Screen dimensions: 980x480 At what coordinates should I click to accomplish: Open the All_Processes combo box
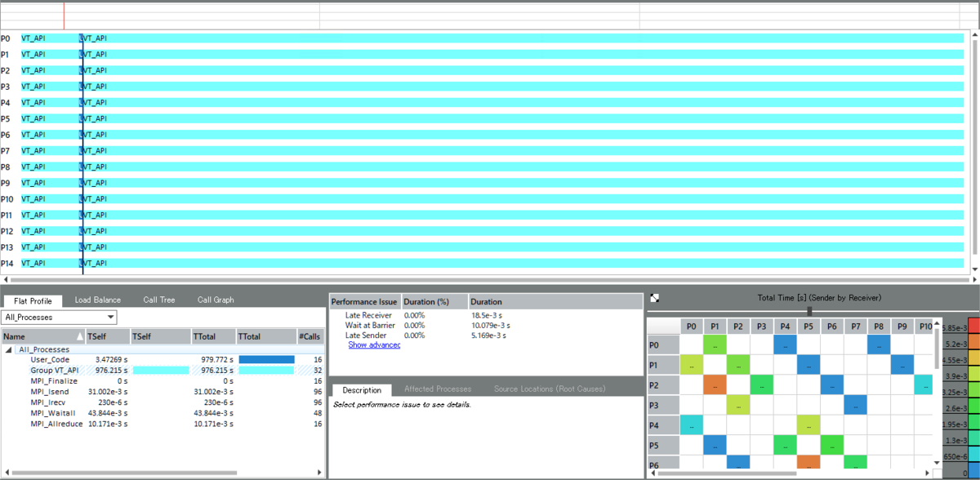[59, 318]
